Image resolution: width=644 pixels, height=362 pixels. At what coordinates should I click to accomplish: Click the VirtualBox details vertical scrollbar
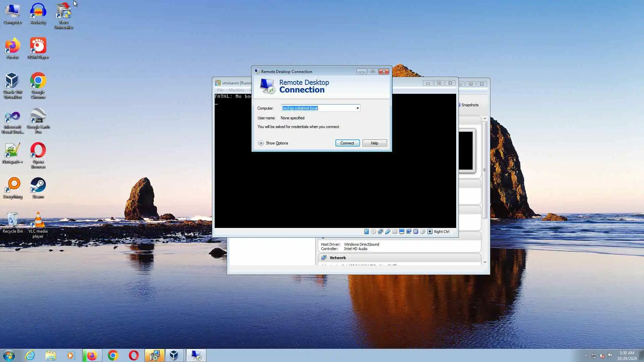[485, 170]
